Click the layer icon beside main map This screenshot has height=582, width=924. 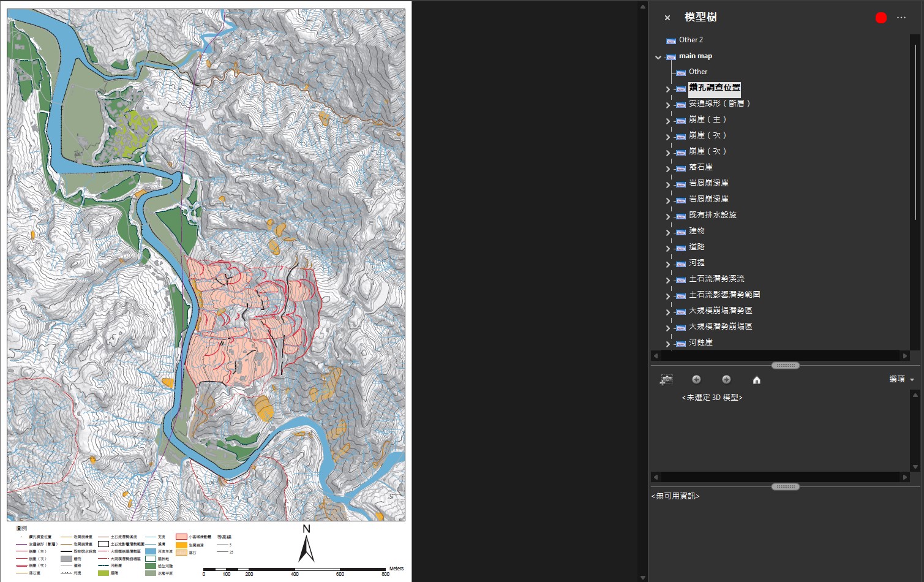[671, 56]
